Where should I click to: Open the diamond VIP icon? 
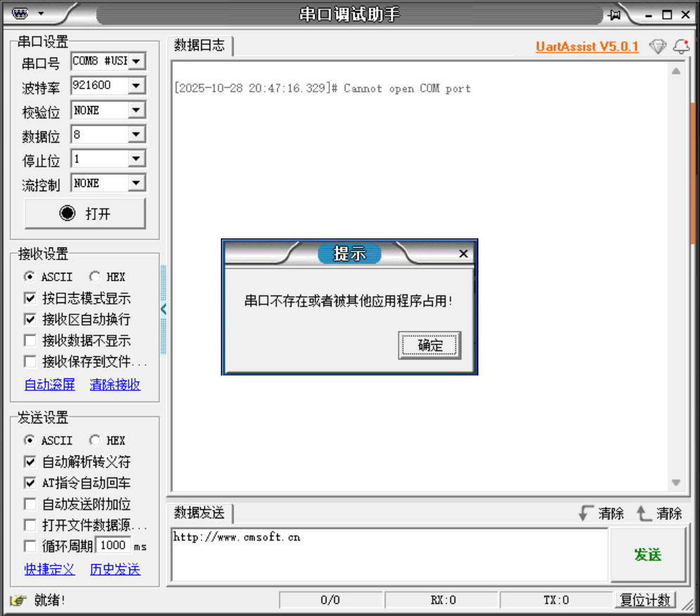(x=658, y=46)
